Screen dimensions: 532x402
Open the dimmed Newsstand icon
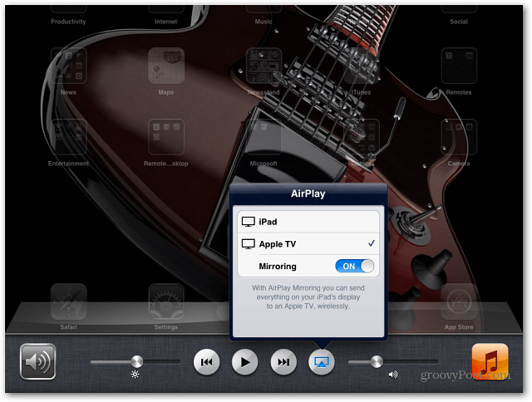264,66
